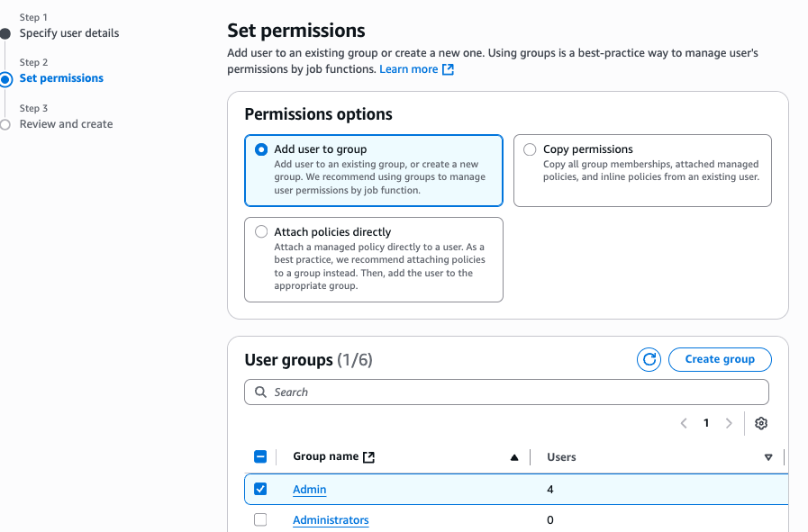Screen dimensions: 808x532
Task: Sort groups using the Group name arrow
Action: (514, 456)
